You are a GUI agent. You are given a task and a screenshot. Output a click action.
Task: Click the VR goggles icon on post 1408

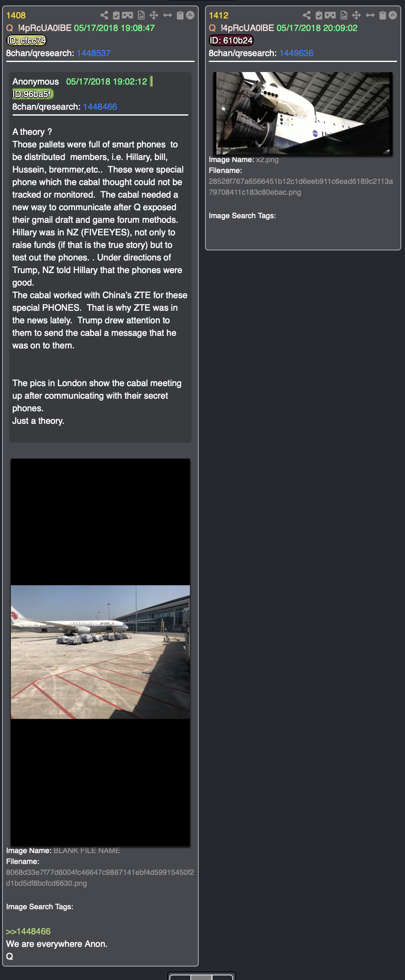(x=127, y=15)
